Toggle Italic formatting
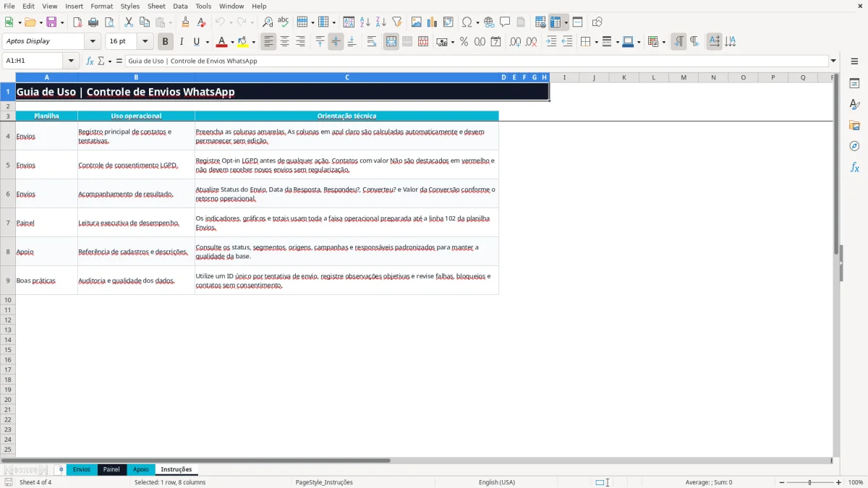Image resolution: width=868 pixels, height=488 pixels. point(182,42)
